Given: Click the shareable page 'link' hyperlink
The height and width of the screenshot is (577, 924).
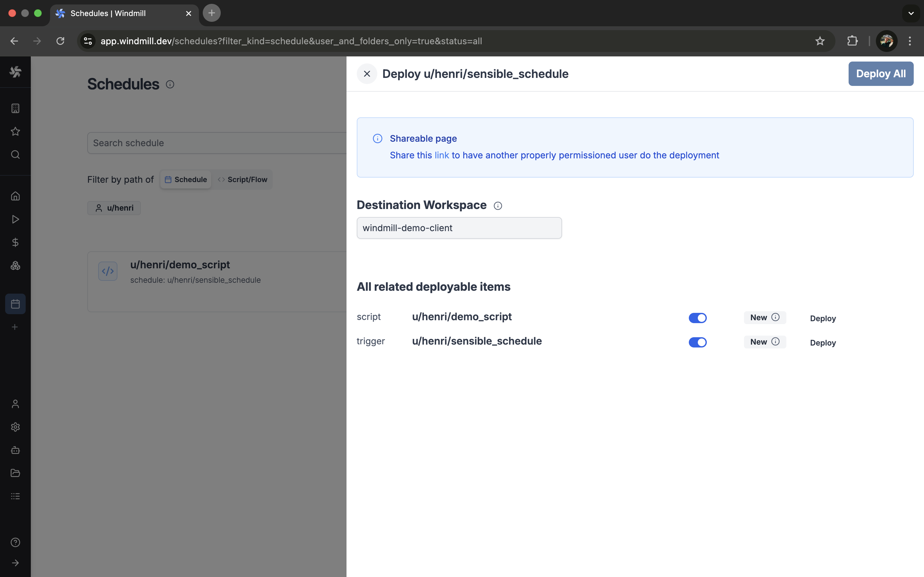Looking at the screenshot, I should (x=441, y=155).
